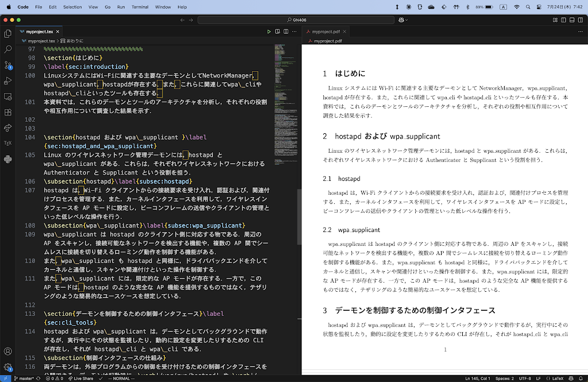Image resolution: width=588 pixels, height=382 pixels.
Task: Change file encoding UTF-8
Action: (x=525, y=378)
